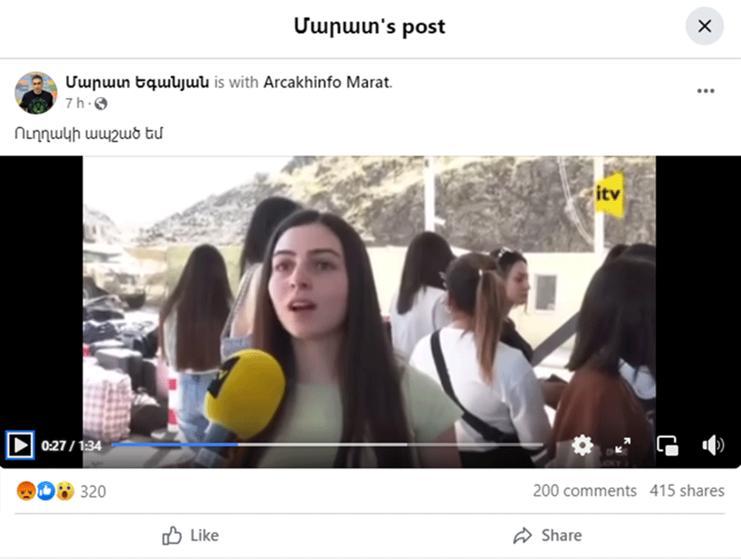The image size is (741, 560).
Task: Open video settings gear
Action: (582, 446)
